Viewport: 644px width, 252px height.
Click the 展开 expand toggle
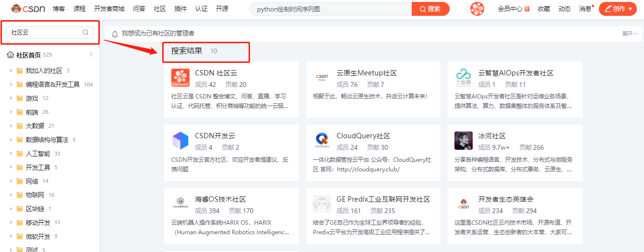630,34
